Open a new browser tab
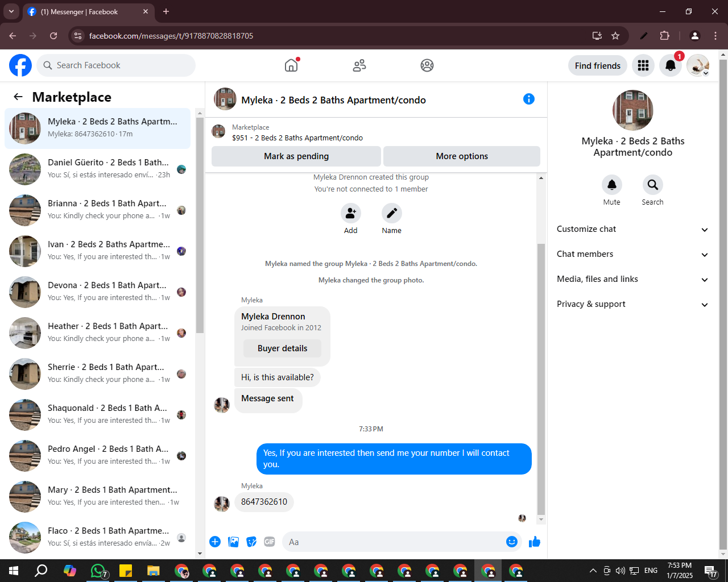Image resolution: width=728 pixels, height=582 pixels. 166,11
